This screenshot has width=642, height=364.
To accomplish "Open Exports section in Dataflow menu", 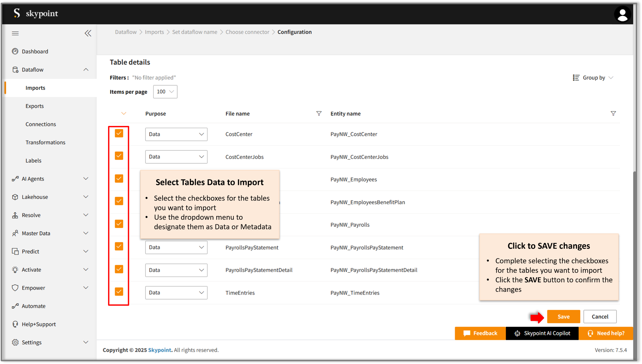I will [35, 106].
